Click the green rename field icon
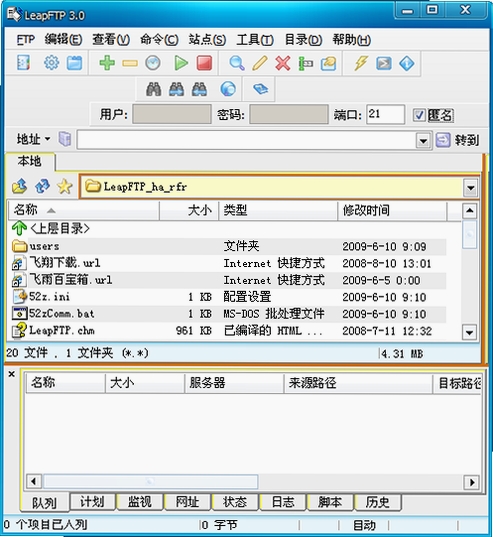Viewport: 493px width, 537px height. [305, 63]
